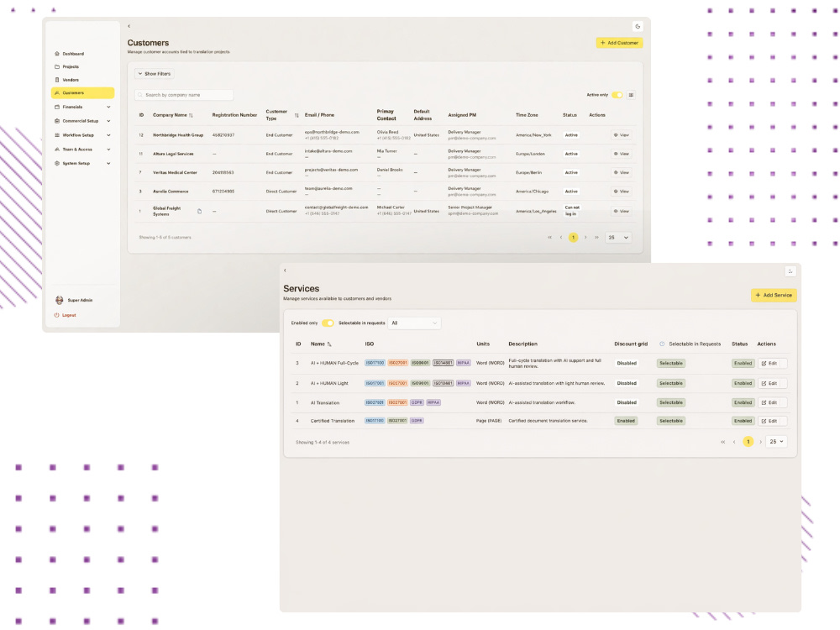Select page 1 in the customers pagination

(573, 238)
